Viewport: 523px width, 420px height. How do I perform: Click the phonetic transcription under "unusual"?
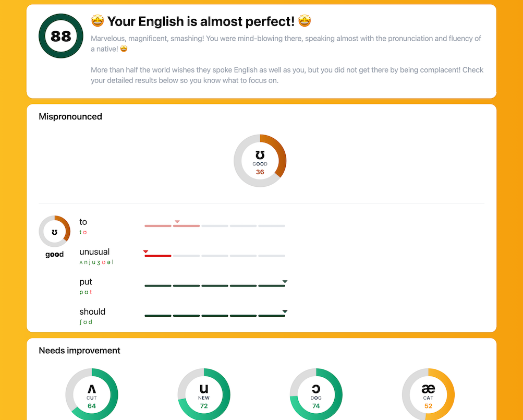point(96,262)
